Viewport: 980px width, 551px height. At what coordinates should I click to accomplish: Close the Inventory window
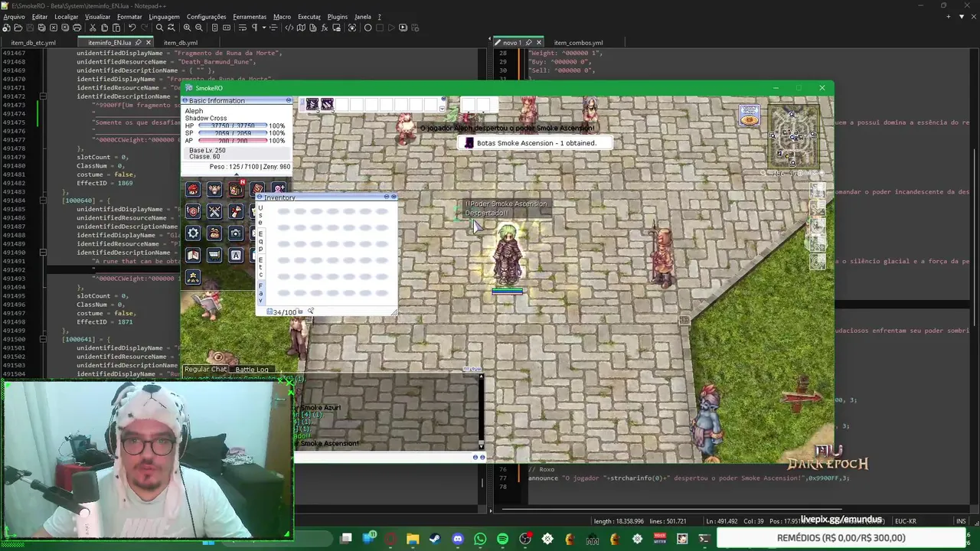[394, 197]
